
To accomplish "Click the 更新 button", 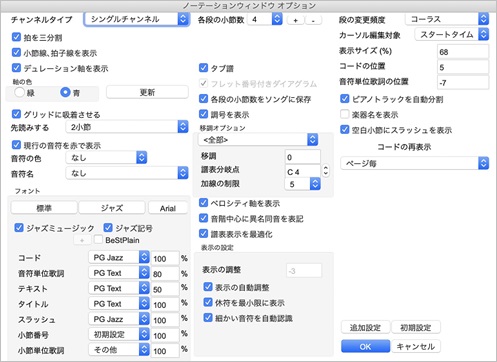I will tap(147, 92).
